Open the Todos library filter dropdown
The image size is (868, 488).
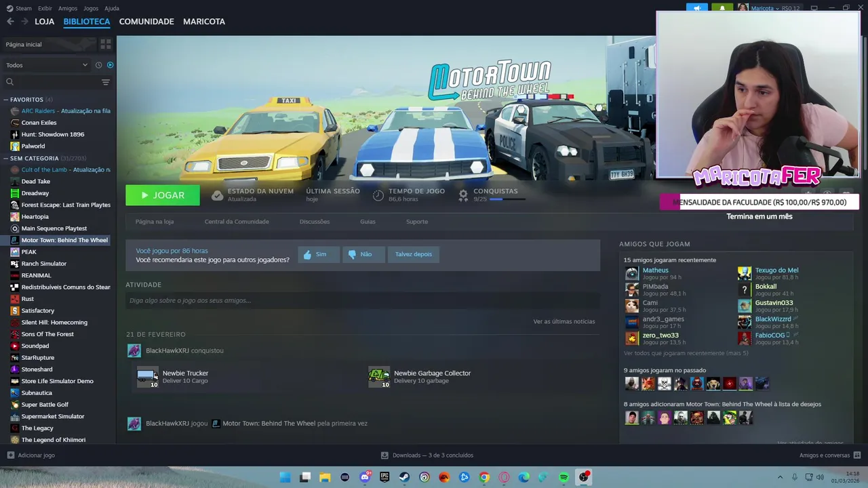(47, 65)
